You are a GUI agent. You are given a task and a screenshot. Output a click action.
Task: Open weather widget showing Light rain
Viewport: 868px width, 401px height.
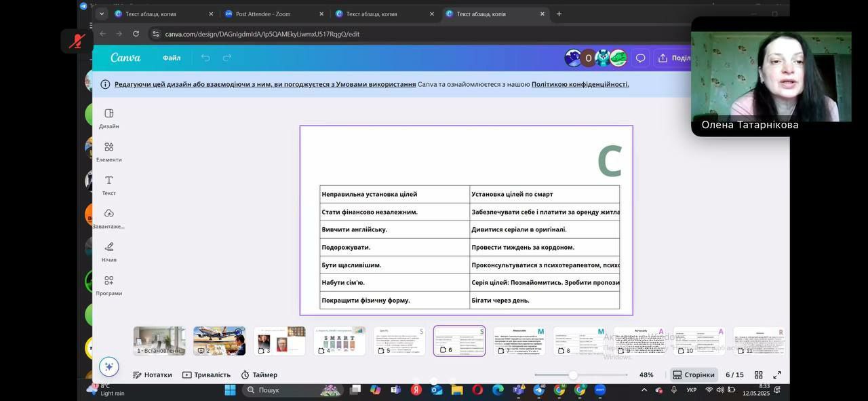click(106, 389)
